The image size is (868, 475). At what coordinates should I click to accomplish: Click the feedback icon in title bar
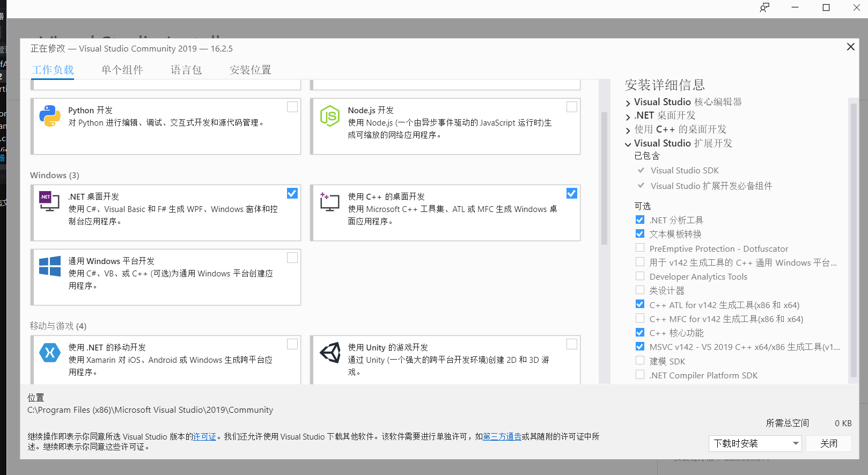coord(764,8)
